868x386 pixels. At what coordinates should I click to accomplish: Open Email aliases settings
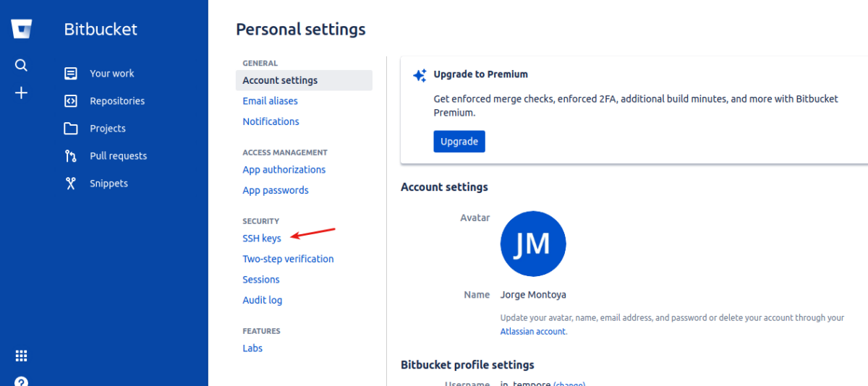pyautogui.click(x=270, y=101)
